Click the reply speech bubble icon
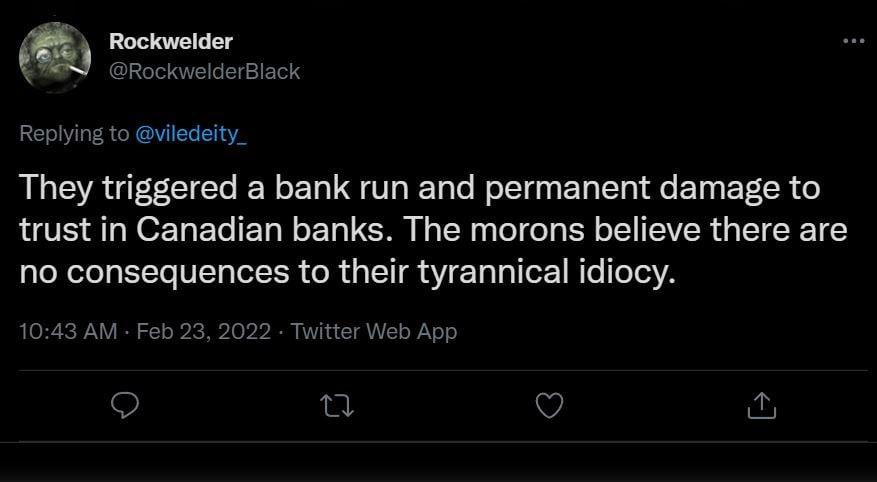The width and height of the screenshot is (877, 482). tap(124, 405)
